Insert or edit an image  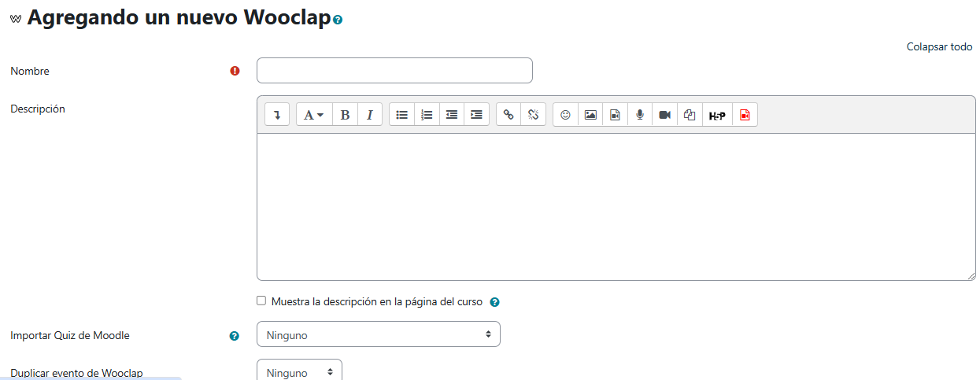(590, 115)
